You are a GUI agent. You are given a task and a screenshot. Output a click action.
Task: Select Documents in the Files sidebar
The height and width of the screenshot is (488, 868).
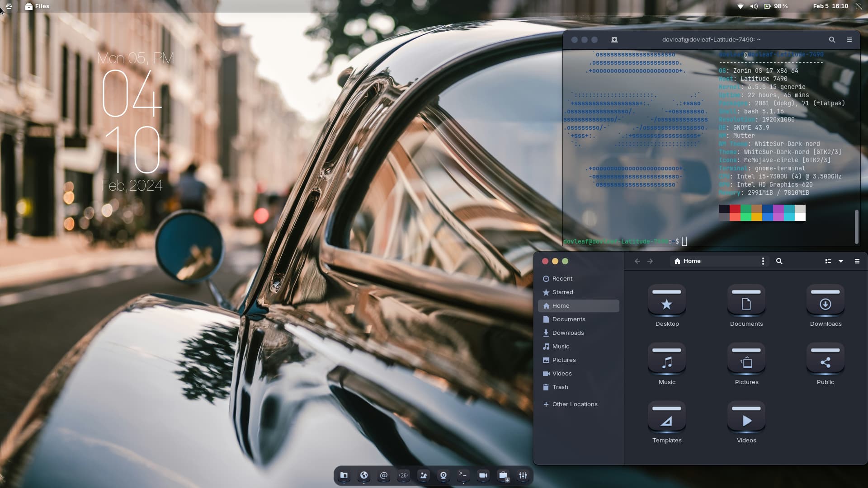pos(579,319)
